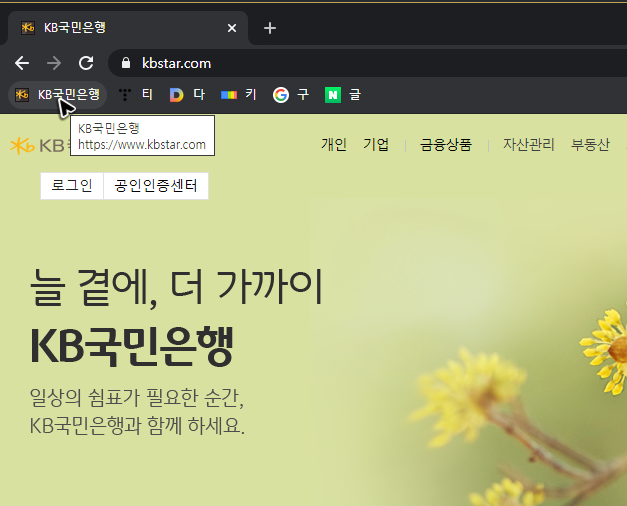
Task: Click the 늘 곁에, 더 가까이 headline
Action: [x=176, y=288]
